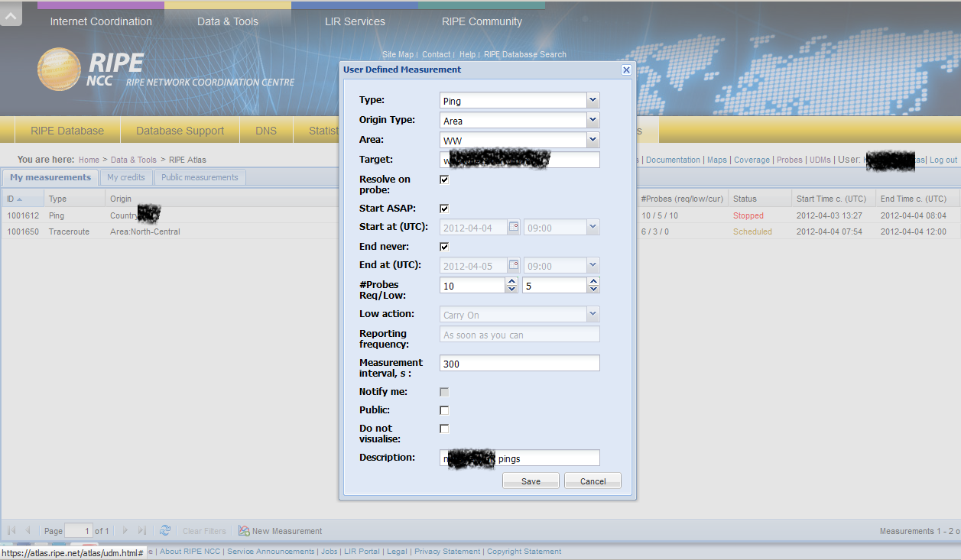The height and width of the screenshot is (560, 961).
Task: Open the Privacy Statement footer link
Action: 447,552
